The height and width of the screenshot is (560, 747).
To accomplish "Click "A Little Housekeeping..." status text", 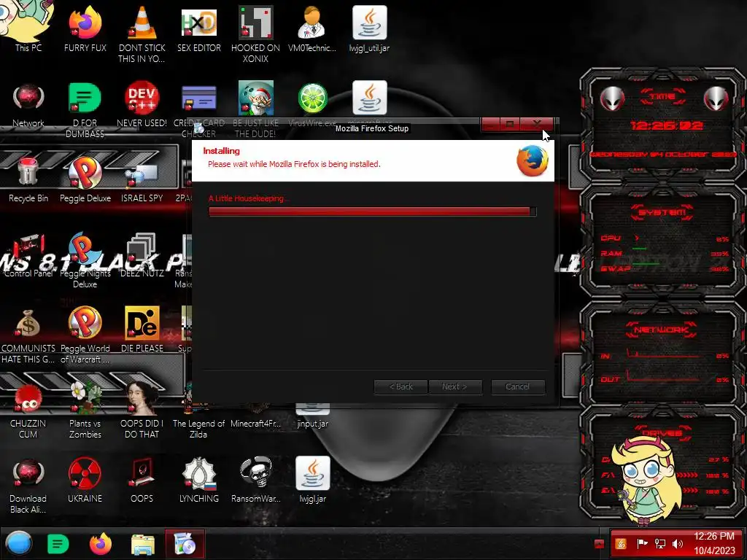I will click(x=248, y=198).
